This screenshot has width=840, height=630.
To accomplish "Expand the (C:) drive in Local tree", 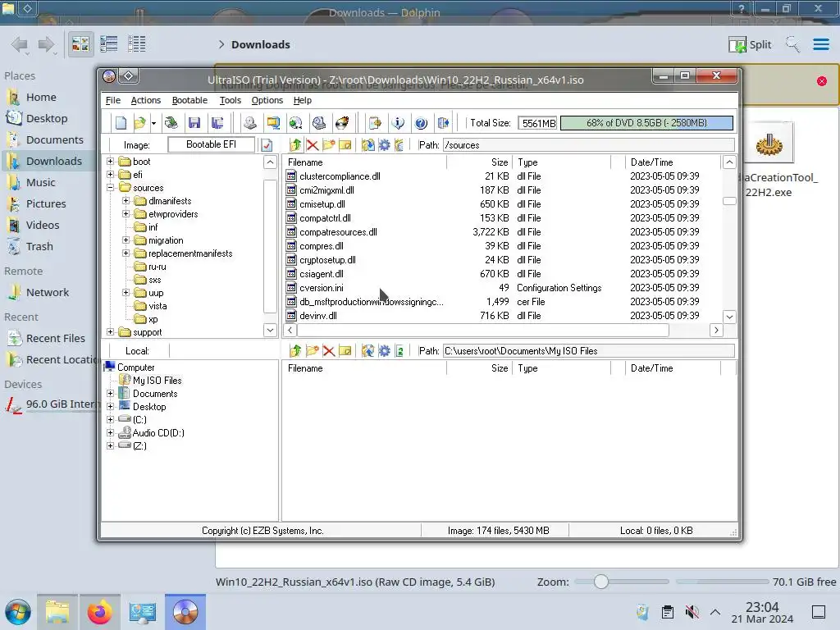I will 111,419.
